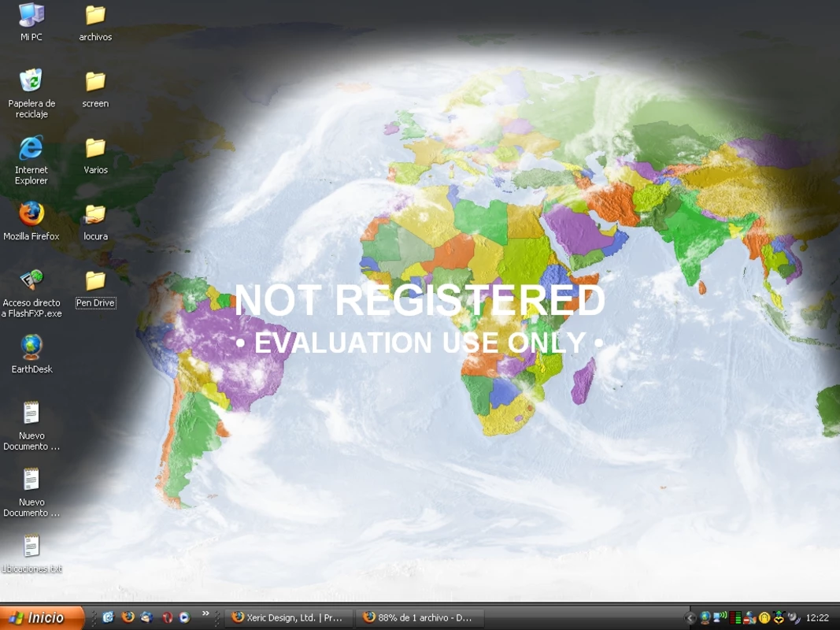Launch Firefox from the Quick Launch bar

[128, 617]
